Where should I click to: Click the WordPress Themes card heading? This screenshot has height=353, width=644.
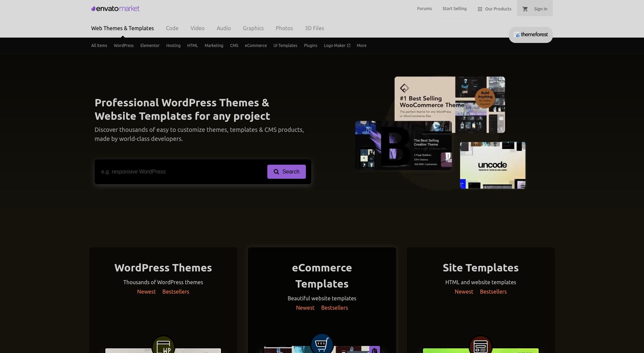click(163, 268)
